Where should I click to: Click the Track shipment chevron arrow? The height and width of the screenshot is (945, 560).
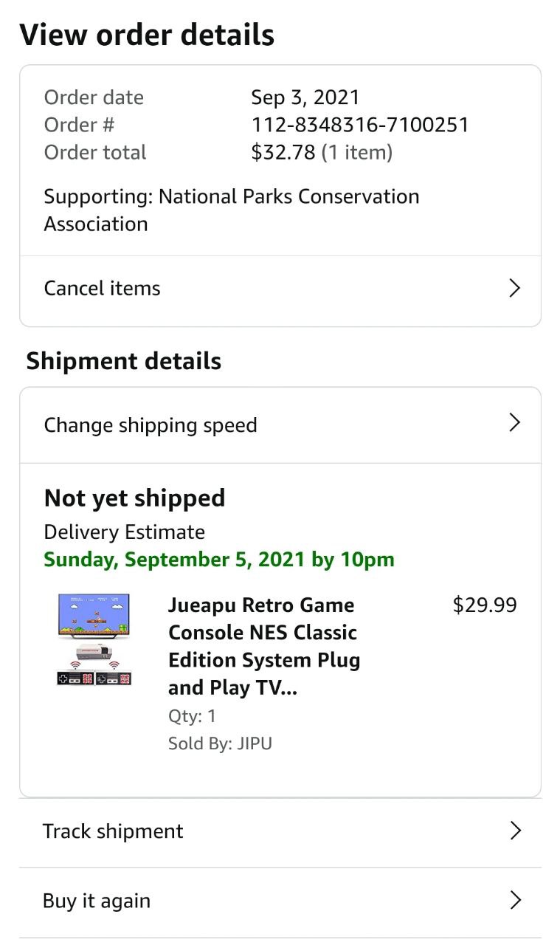(x=516, y=831)
